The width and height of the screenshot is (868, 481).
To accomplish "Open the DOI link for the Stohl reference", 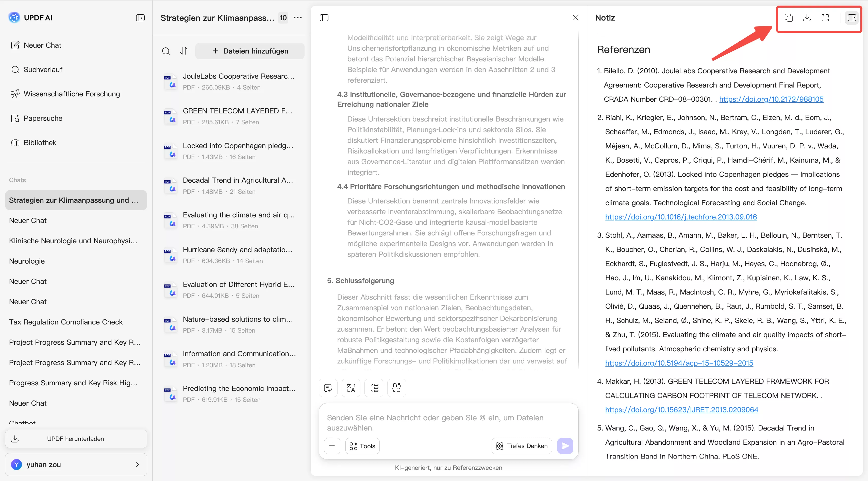I will (x=679, y=363).
